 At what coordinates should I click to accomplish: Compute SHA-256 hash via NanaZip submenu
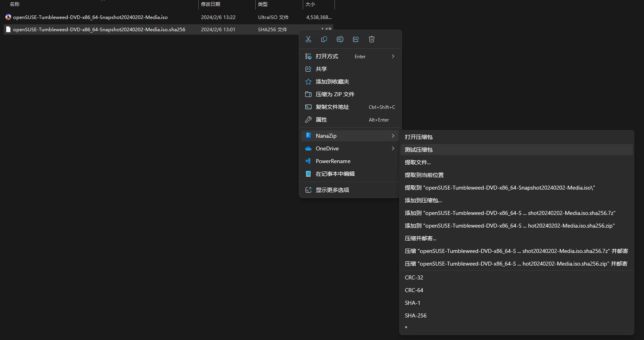[x=416, y=315]
